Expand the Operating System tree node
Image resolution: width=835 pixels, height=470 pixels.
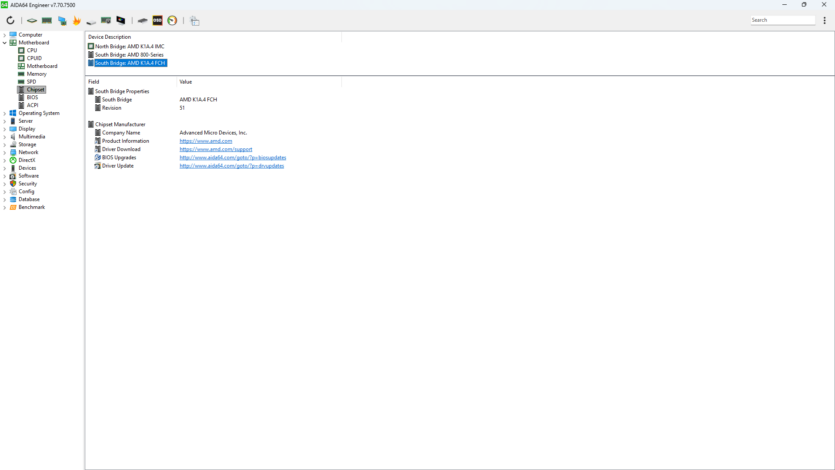point(5,113)
